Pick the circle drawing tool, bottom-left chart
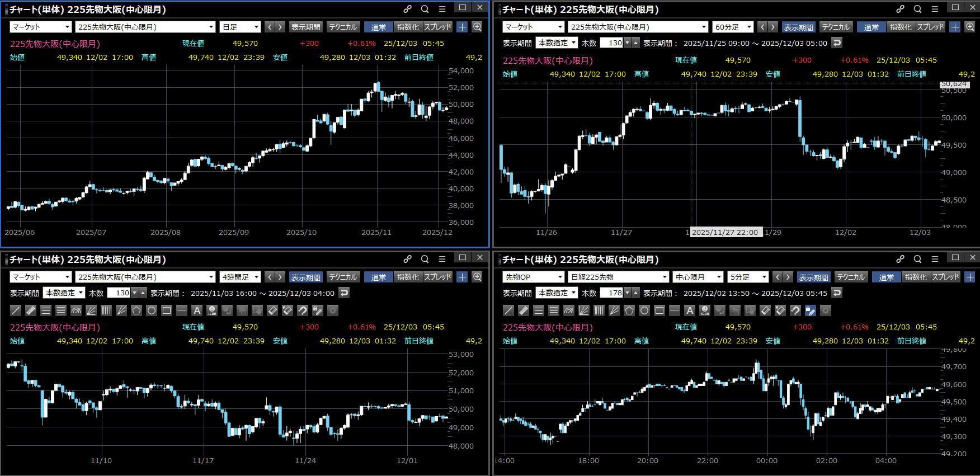 [152, 310]
